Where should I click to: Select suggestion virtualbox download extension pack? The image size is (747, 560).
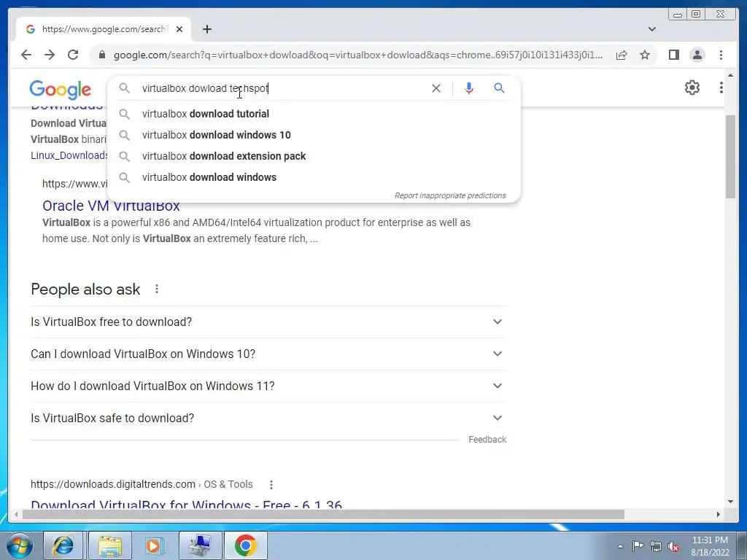pyautogui.click(x=314, y=156)
